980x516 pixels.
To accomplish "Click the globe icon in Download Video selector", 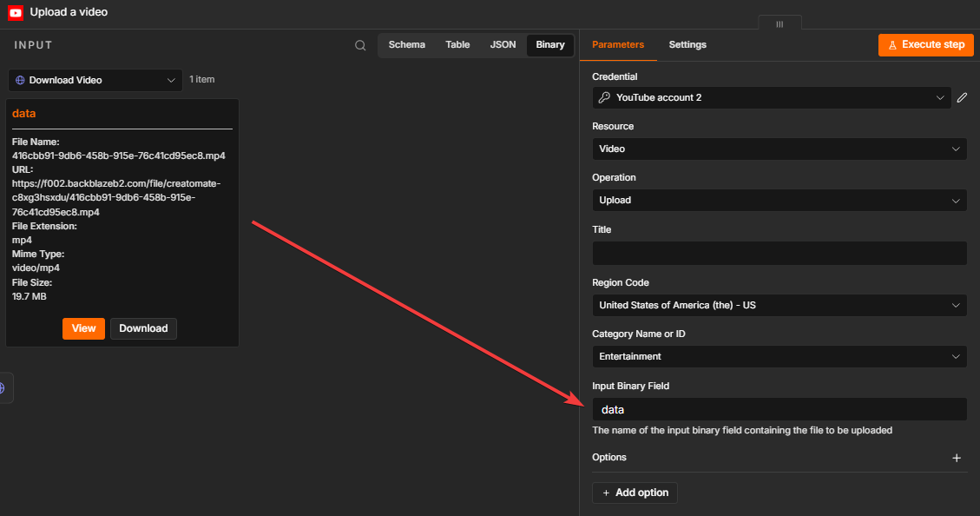I will (20, 80).
